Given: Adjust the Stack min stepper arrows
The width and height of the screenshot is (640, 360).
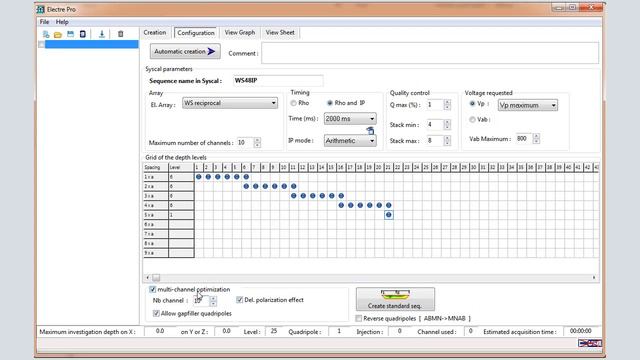Looking at the screenshot, I should 447,124.
